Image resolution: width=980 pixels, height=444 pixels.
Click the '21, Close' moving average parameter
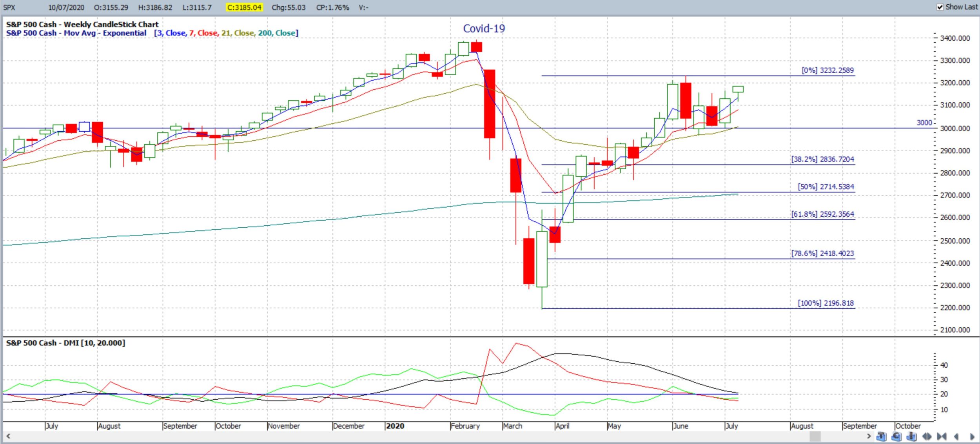click(x=238, y=33)
